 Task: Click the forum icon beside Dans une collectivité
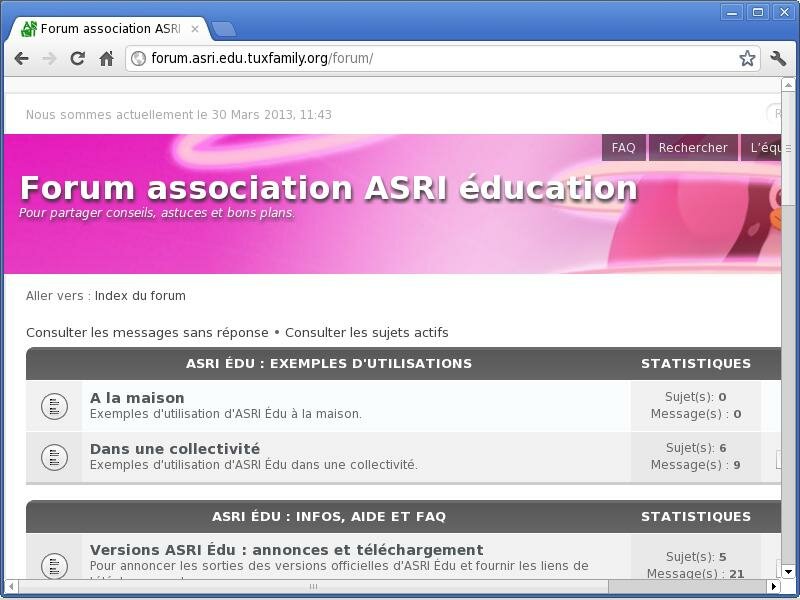click(x=54, y=457)
